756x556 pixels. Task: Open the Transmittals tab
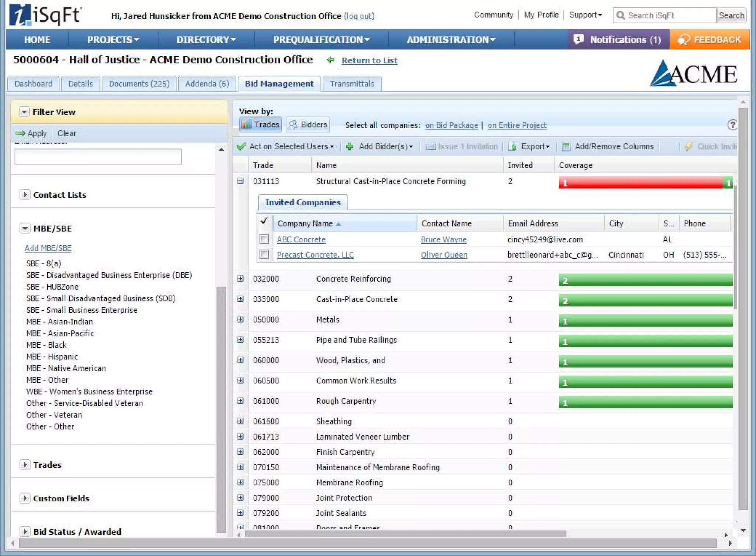tap(352, 84)
